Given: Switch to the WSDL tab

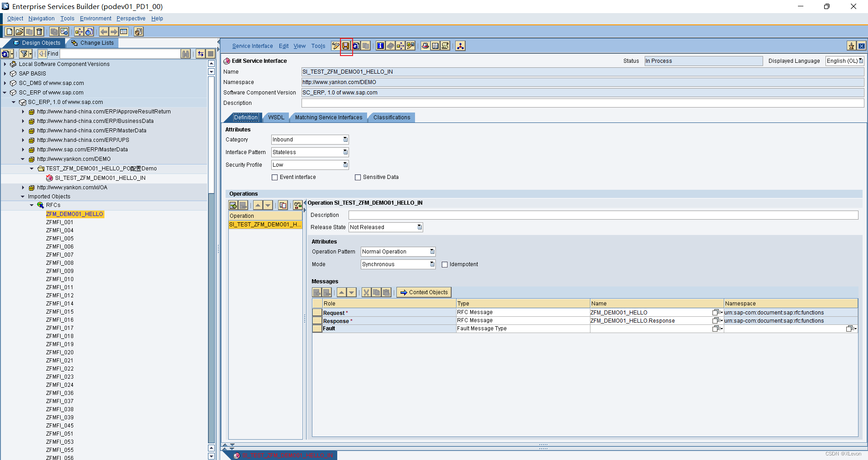Looking at the screenshot, I should point(276,117).
